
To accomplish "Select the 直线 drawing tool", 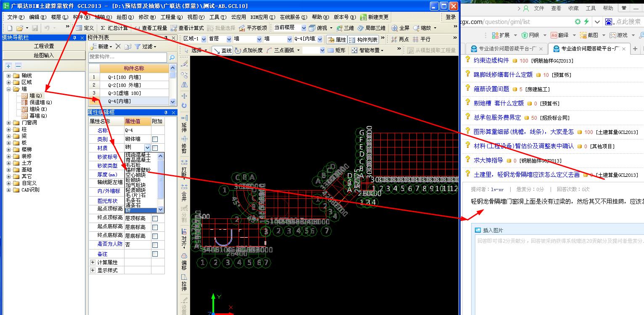I will (223, 50).
